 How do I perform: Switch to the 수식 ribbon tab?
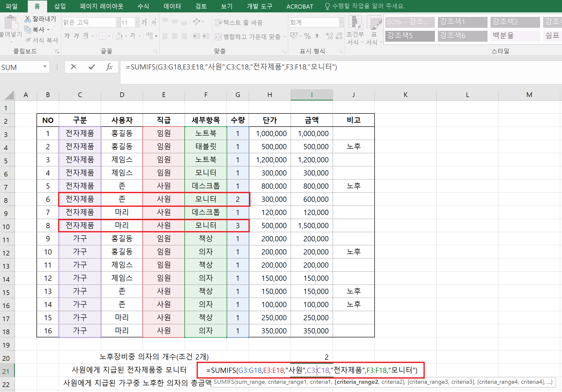[143, 6]
